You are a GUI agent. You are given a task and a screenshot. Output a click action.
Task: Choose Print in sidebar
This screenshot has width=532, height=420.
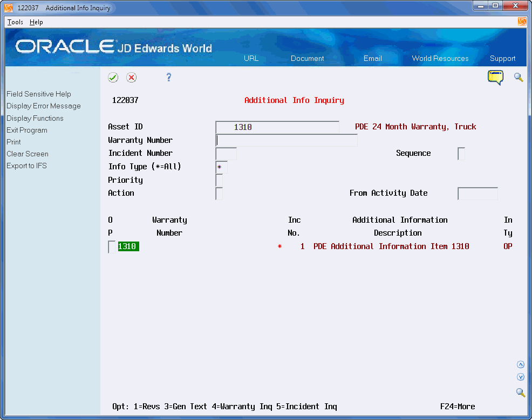(13, 142)
